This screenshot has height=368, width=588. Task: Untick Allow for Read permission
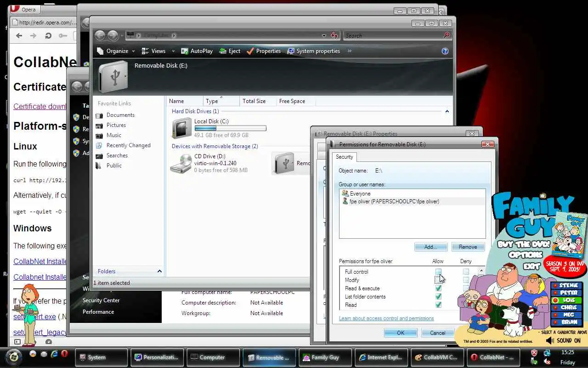[x=438, y=305]
